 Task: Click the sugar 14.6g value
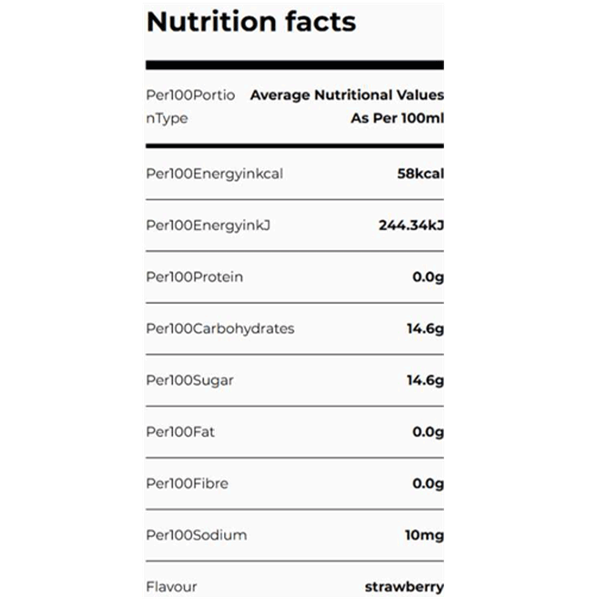(426, 380)
